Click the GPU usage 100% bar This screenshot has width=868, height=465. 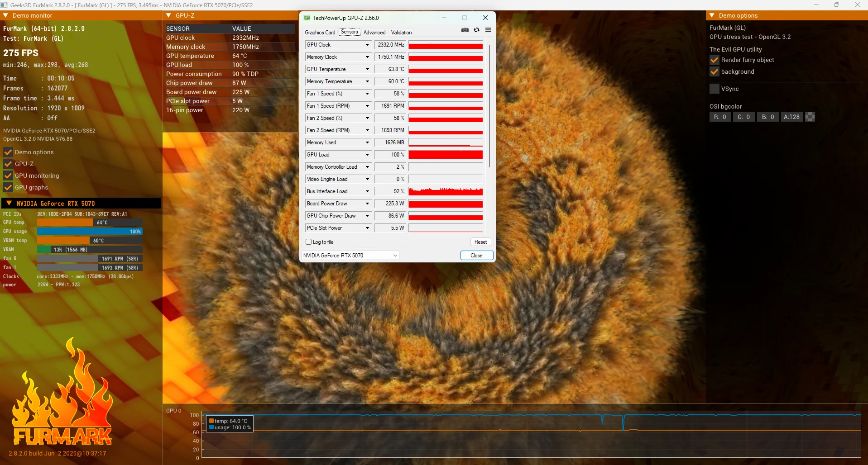(90, 232)
